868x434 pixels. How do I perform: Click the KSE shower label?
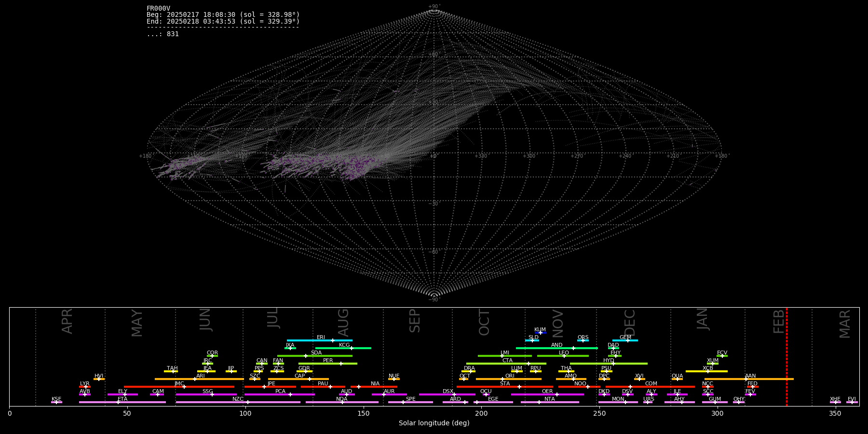coord(56,399)
